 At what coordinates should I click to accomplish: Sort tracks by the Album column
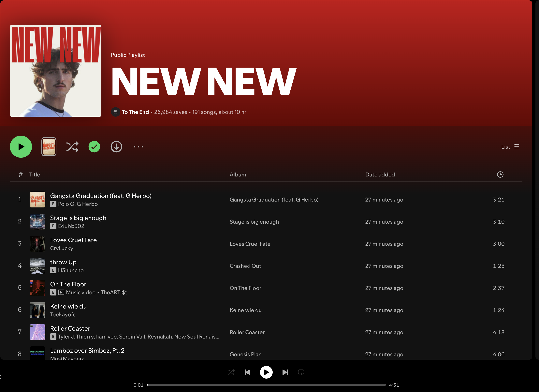[238, 174]
